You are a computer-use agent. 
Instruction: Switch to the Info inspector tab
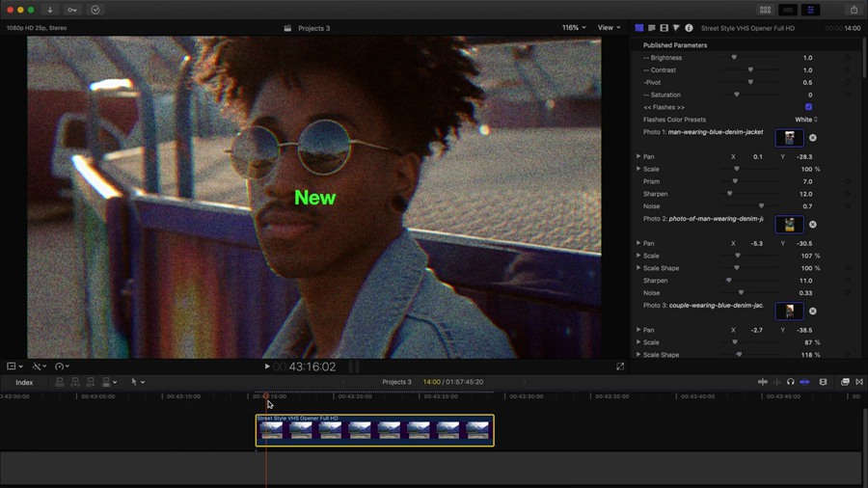(x=689, y=28)
